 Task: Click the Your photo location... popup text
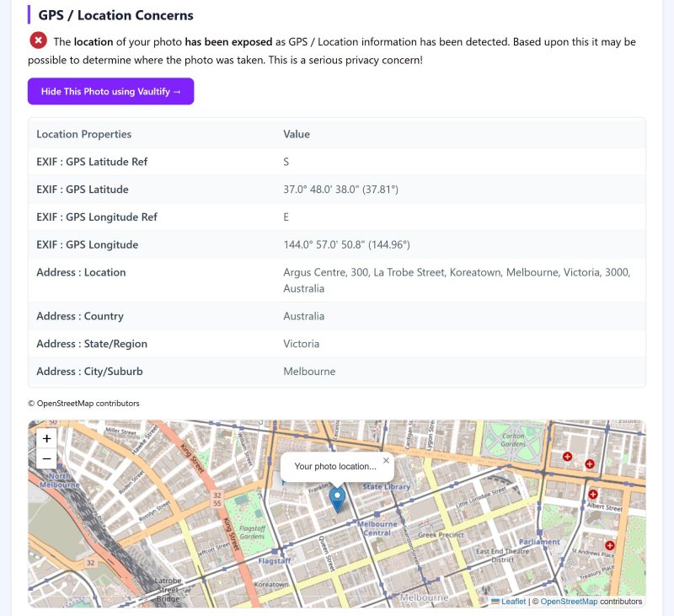coord(335,466)
